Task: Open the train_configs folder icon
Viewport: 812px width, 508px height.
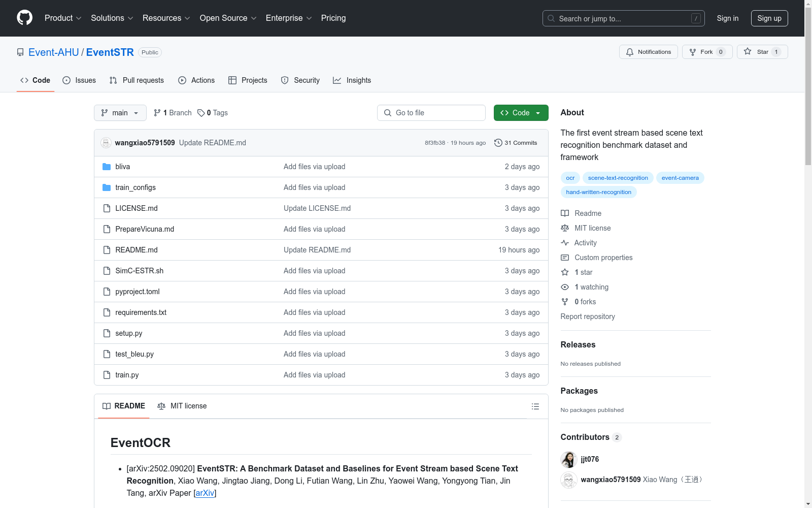Action: 107,187
